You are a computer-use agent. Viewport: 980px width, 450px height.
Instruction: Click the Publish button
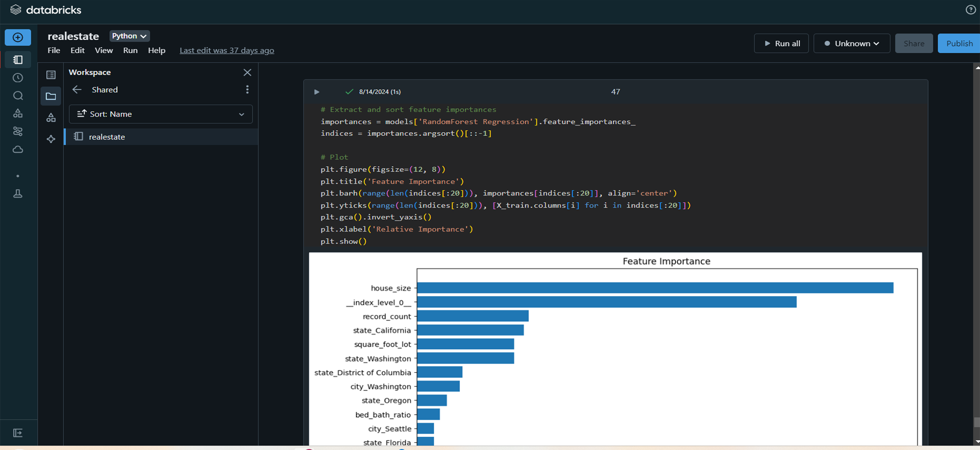(x=959, y=43)
